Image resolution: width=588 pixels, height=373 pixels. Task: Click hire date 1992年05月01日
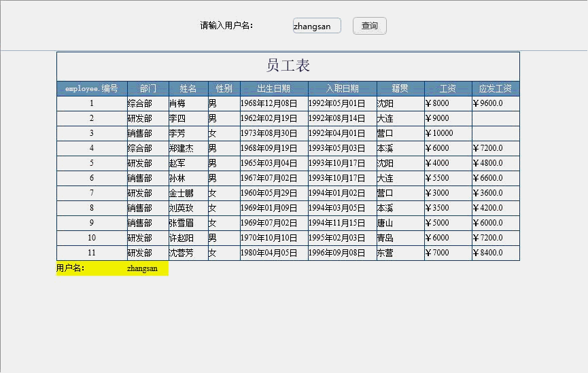pyautogui.click(x=342, y=103)
